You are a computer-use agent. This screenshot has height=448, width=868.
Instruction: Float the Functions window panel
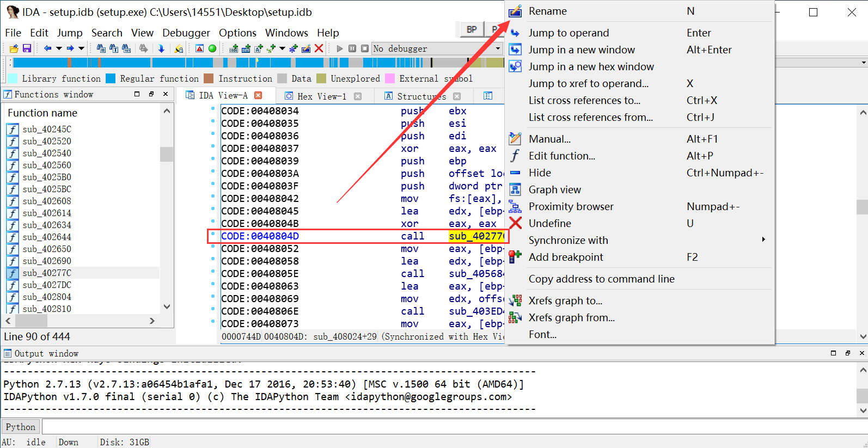click(x=151, y=94)
